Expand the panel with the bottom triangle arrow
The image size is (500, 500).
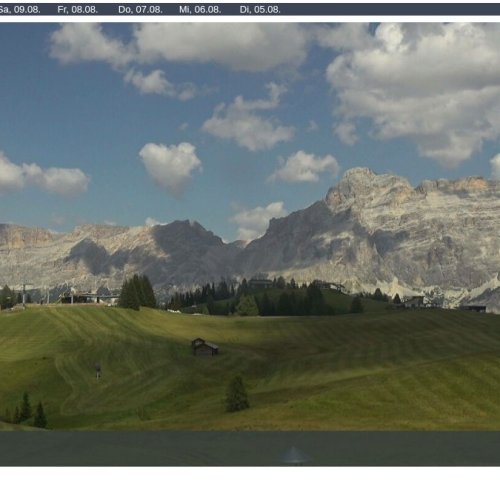click(x=293, y=455)
